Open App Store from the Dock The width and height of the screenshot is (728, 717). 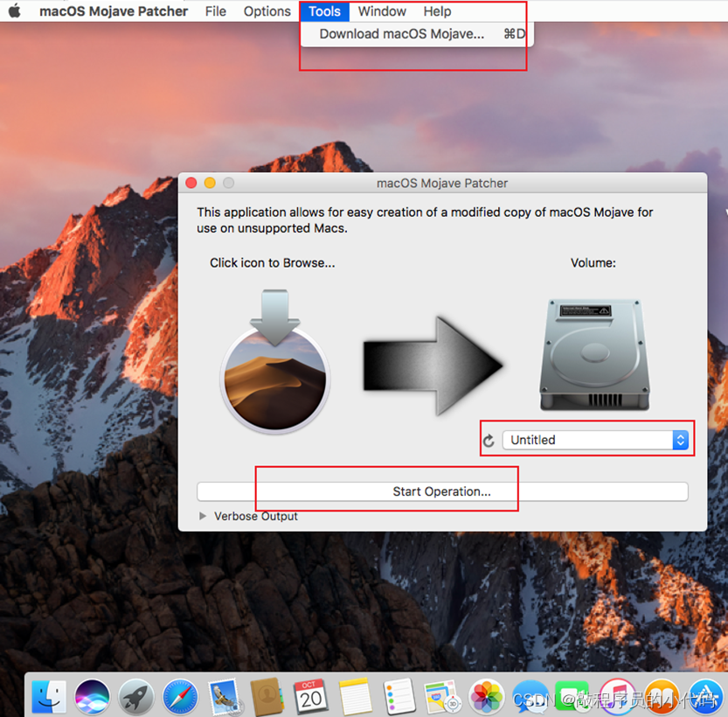pyautogui.click(x=705, y=697)
